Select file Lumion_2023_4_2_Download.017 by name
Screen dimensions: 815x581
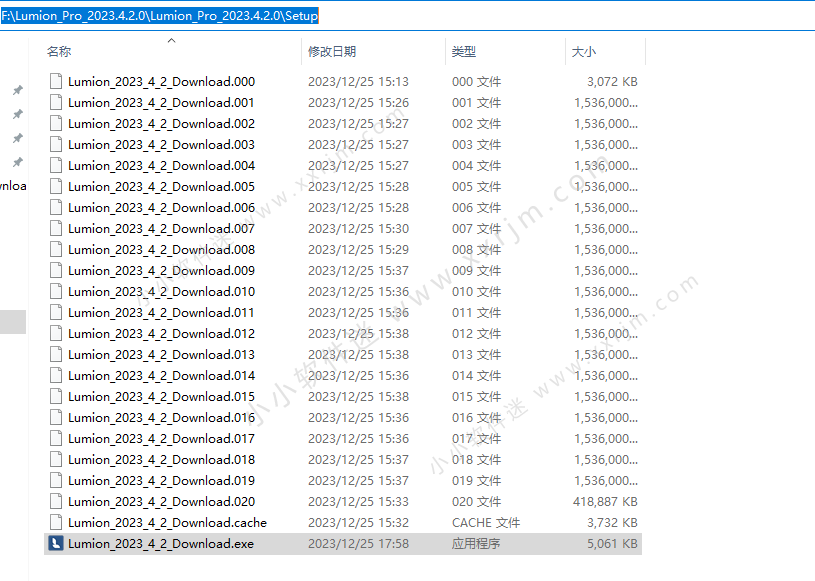click(x=161, y=439)
